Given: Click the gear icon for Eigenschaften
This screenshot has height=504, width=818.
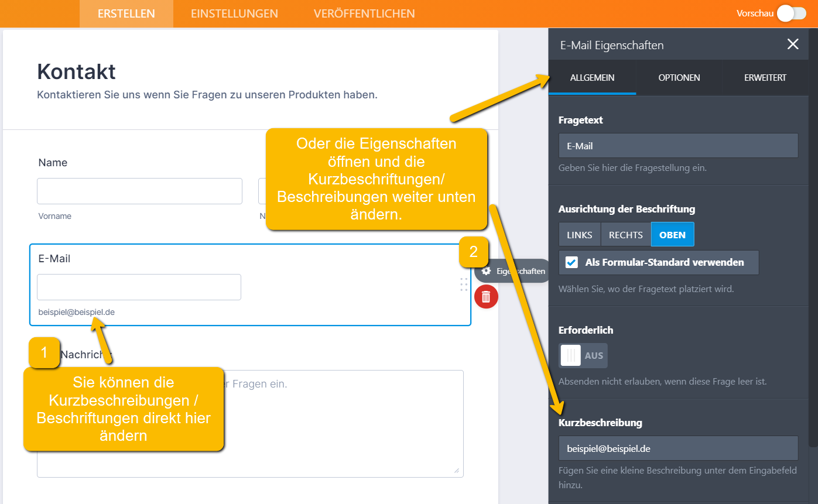Looking at the screenshot, I should (x=486, y=271).
